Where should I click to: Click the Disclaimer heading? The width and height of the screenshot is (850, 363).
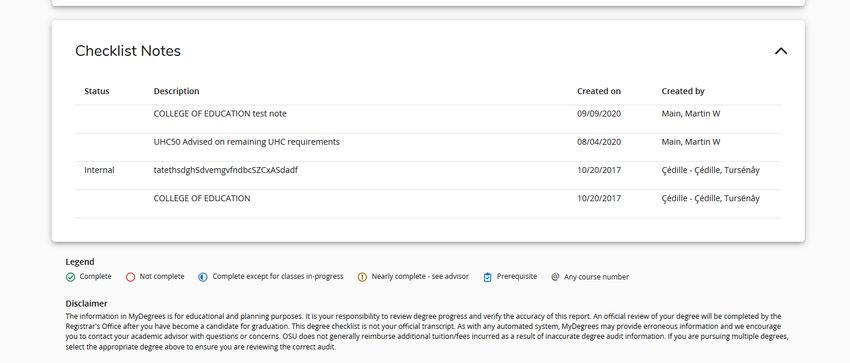(x=86, y=303)
